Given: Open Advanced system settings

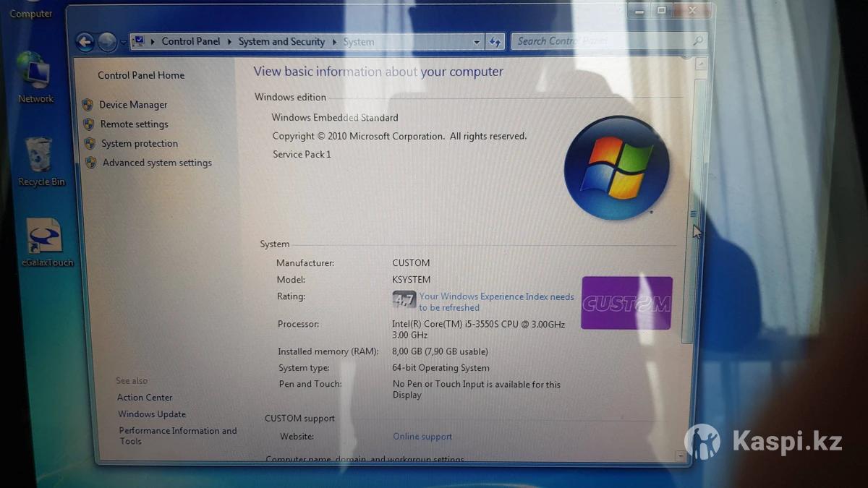Looking at the screenshot, I should [x=157, y=163].
